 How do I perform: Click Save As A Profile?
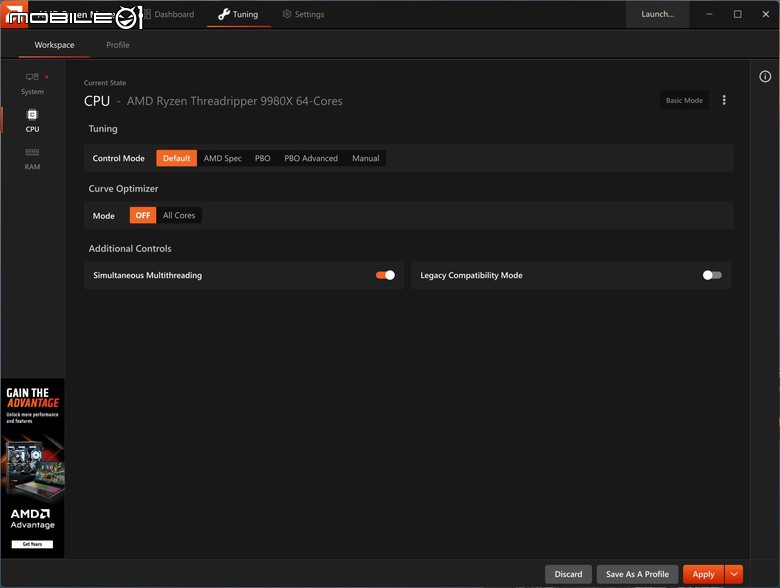pos(637,574)
